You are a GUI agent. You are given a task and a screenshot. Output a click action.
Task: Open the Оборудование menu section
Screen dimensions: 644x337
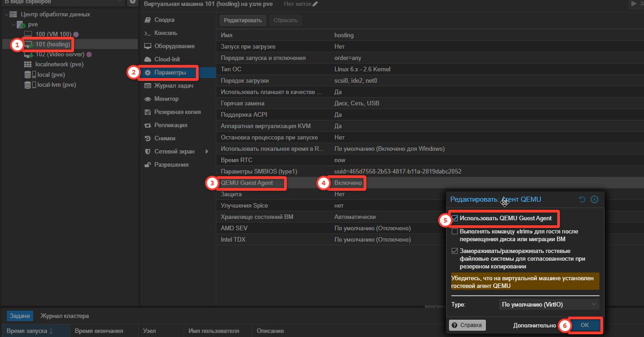174,46
